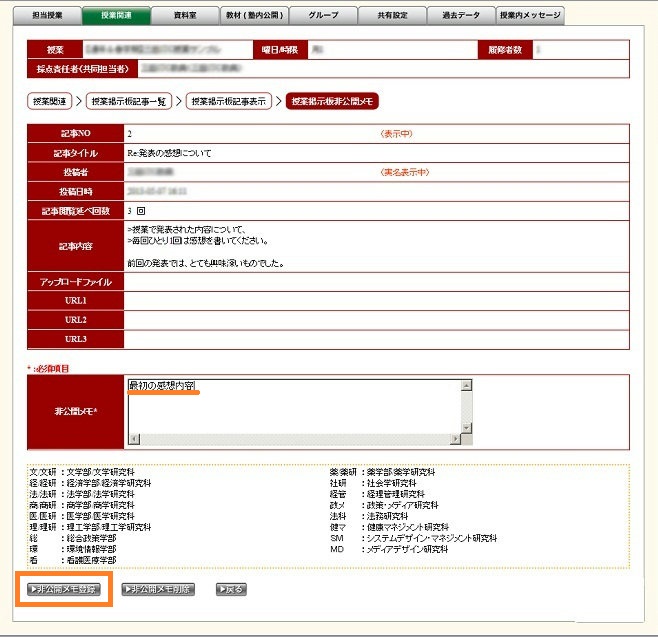
Task: Click the 授業掲示板非公開メモ breadcrumb
Action: tap(332, 101)
